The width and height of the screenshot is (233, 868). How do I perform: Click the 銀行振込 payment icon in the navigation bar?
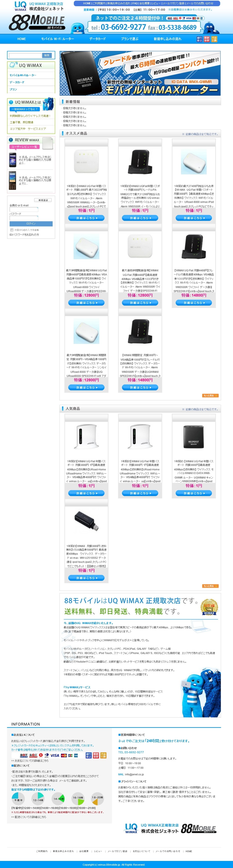(x=200, y=39)
